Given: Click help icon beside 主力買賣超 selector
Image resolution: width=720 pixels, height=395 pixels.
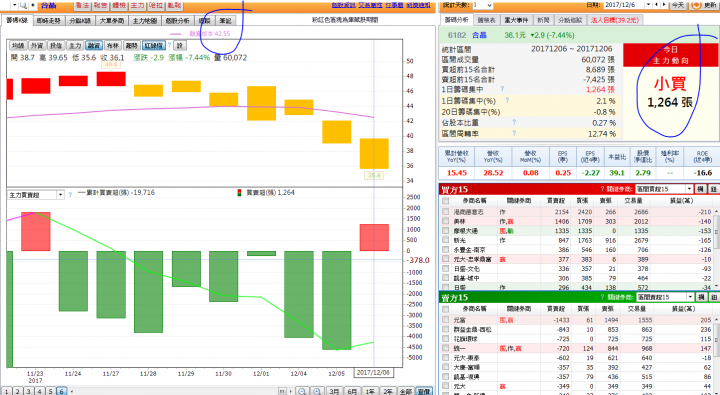Looking at the screenshot, I should (x=70, y=195).
